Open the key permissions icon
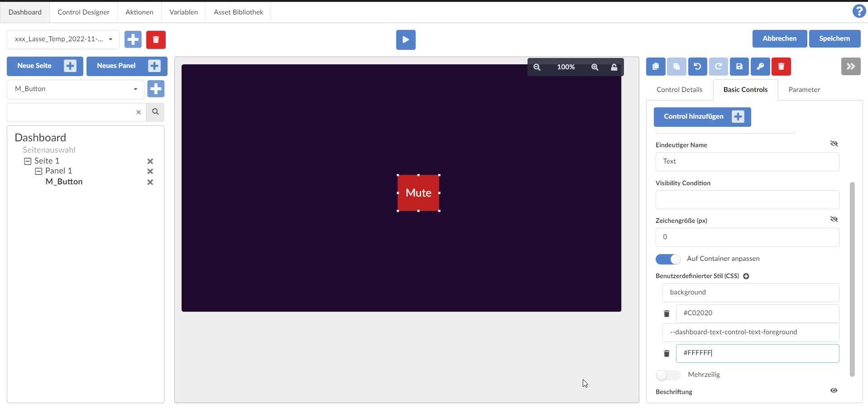Image resolution: width=868 pixels, height=409 pixels. pyautogui.click(x=760, y=67)
